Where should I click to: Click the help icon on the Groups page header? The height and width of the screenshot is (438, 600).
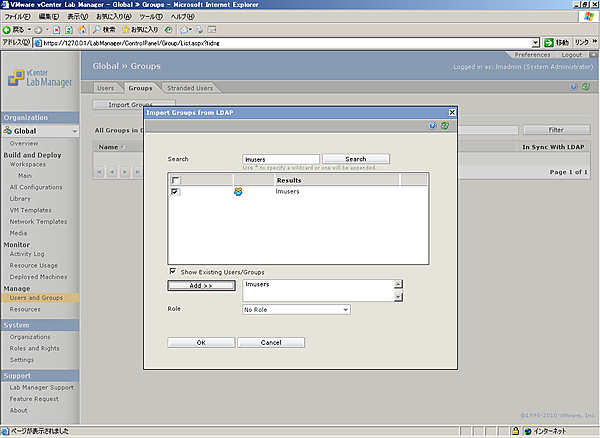click(573, 87)
